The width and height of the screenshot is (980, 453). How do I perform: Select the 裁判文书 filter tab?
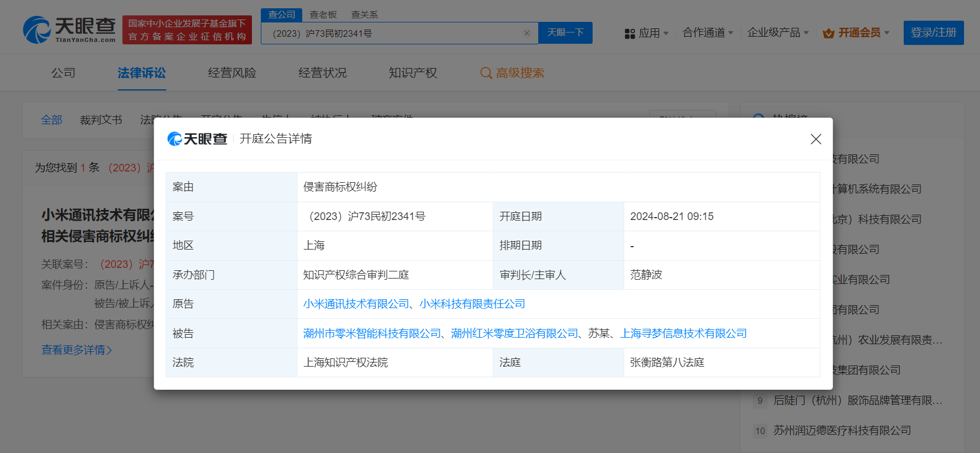click(x=101, y=120)
